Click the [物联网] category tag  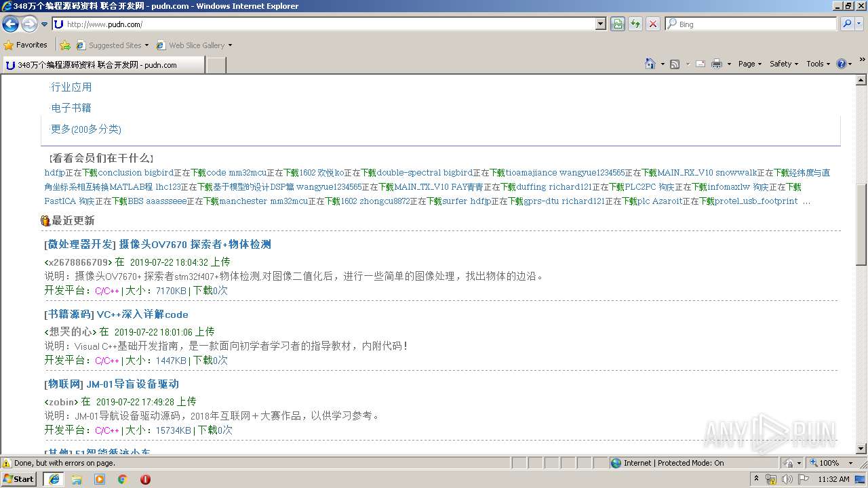coord(64,384)
